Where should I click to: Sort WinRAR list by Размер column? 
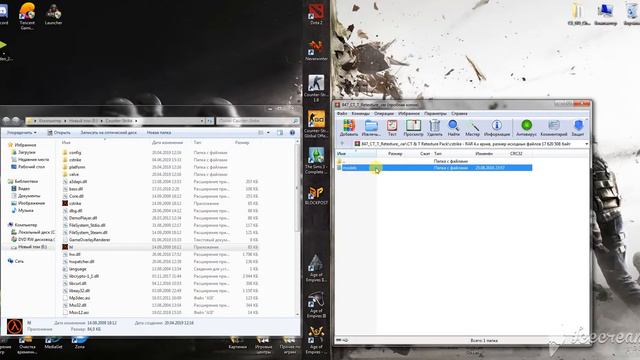(395, 153)
